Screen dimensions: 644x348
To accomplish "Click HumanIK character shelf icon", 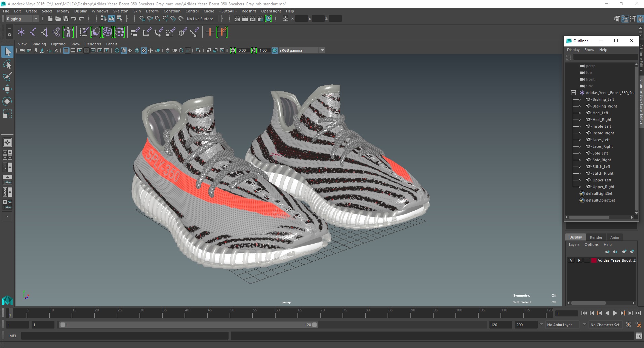I will pyautogui.click(x=68, y=32).
